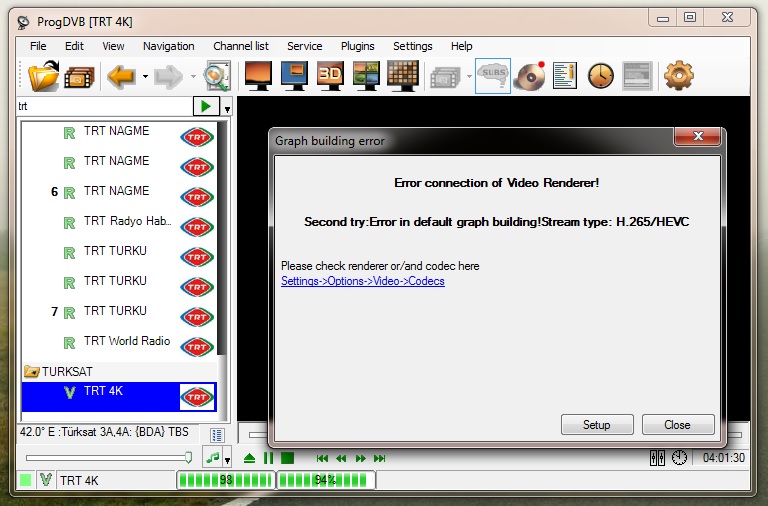
Task: Open dropdown arrow beside play search button
Action: (227, 109)
